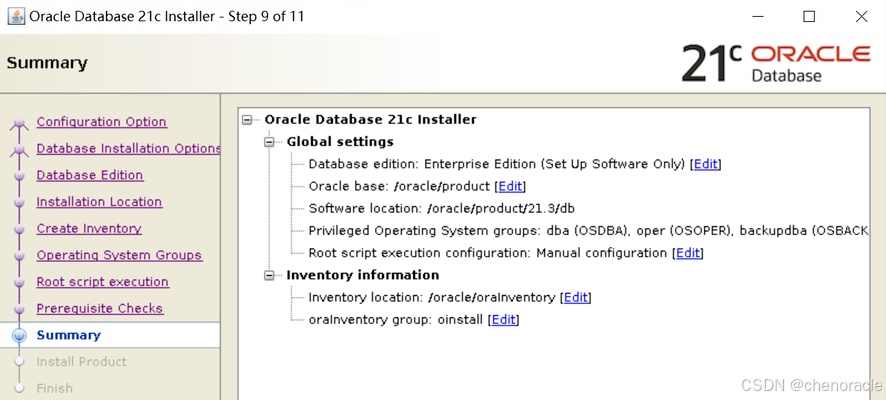This screenshot has height=400, width=886.
Task: Edit the Database edition setting
Action: 705,164
